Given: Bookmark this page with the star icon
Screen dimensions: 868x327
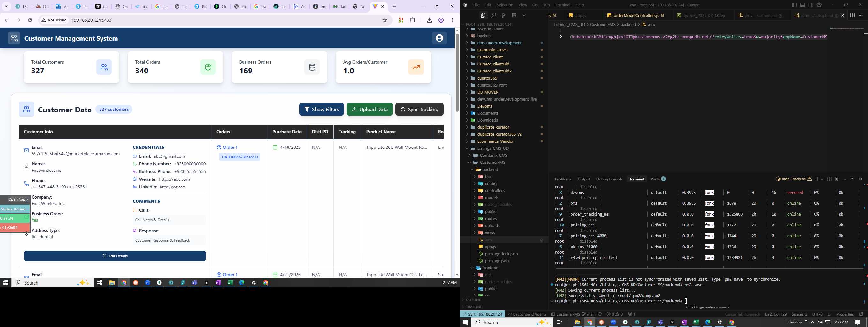Looking at the screenshot, I should pyautogui.click(x=385, y=20).
